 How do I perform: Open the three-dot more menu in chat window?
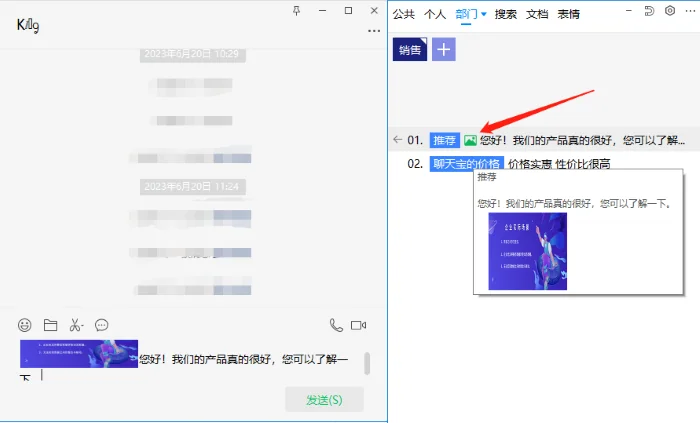tap(374, 31)
